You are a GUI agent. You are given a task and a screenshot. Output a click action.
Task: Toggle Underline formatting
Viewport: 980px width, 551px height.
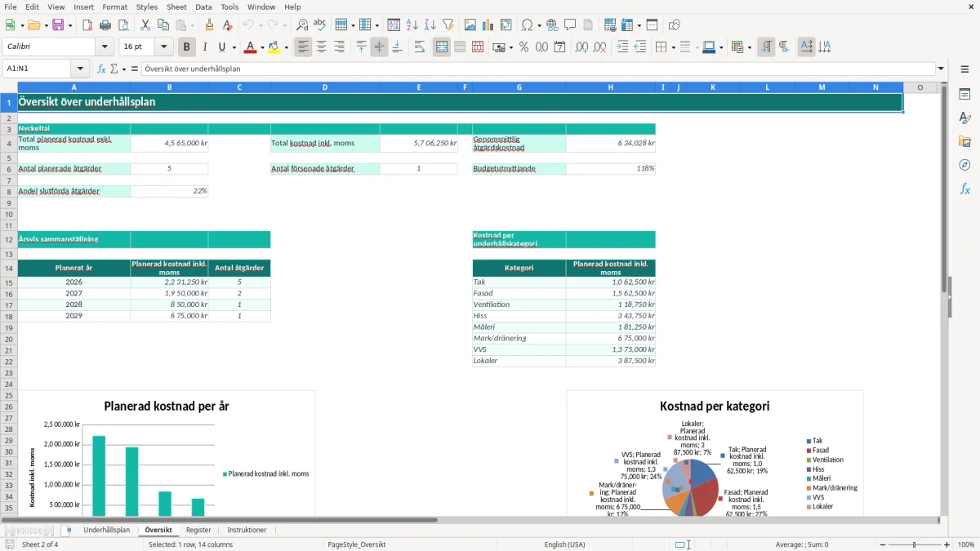[222, 47]
